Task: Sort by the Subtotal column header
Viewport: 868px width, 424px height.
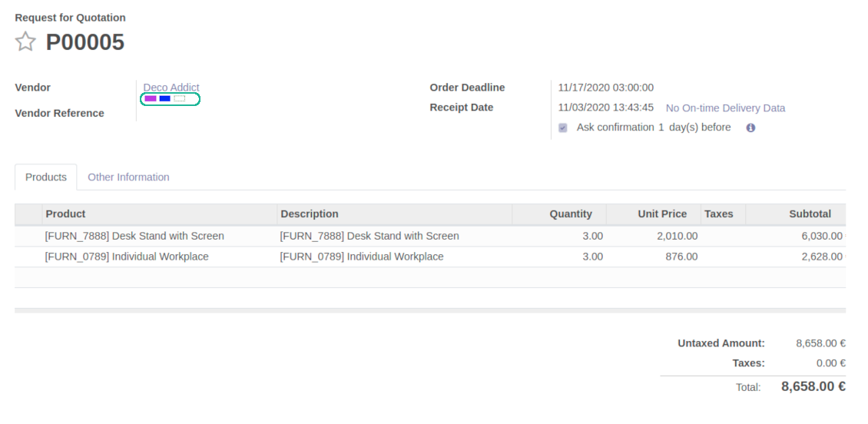Action: 796,214
